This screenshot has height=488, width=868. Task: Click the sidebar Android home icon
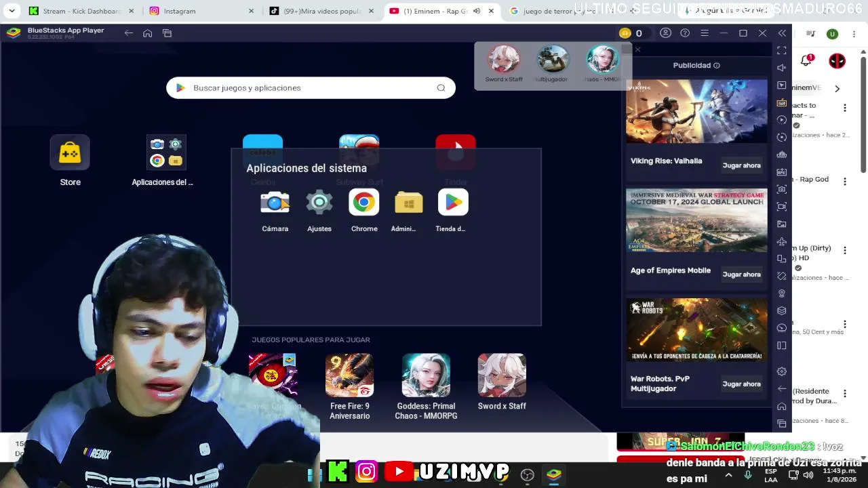782,407
